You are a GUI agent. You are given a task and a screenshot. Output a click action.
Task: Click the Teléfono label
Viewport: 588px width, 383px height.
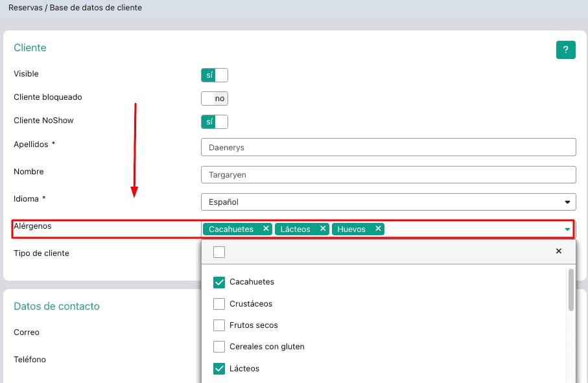30,360
